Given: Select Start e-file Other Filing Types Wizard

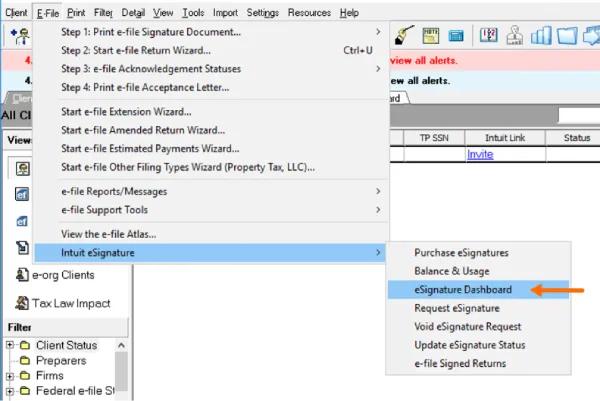Looking at the screenshot, I should point(211,167).
